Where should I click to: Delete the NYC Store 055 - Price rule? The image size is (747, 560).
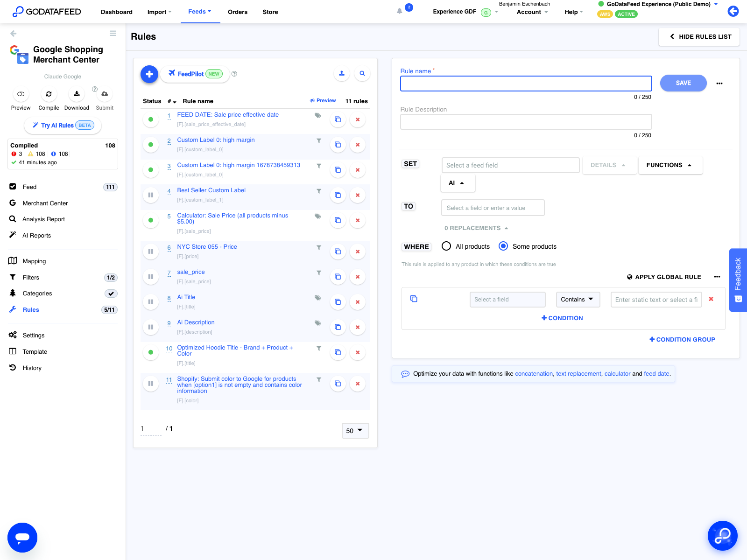pyautogui.click(x=358, y=252)
